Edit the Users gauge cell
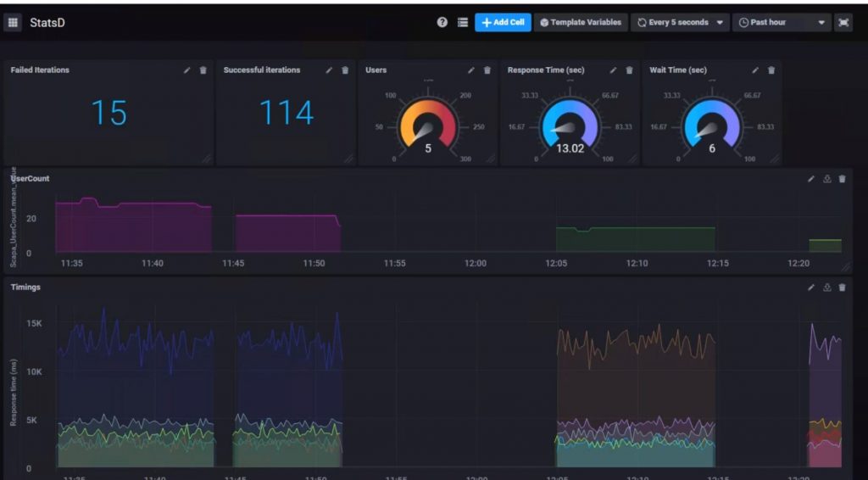Screen dimensions: 868x480 (x=471, y=70)
